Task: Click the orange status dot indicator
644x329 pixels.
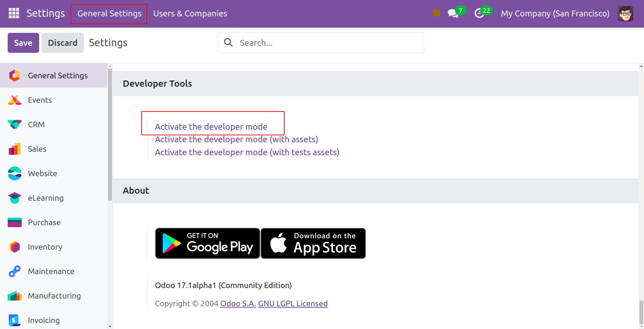Action: coord(436,13)
